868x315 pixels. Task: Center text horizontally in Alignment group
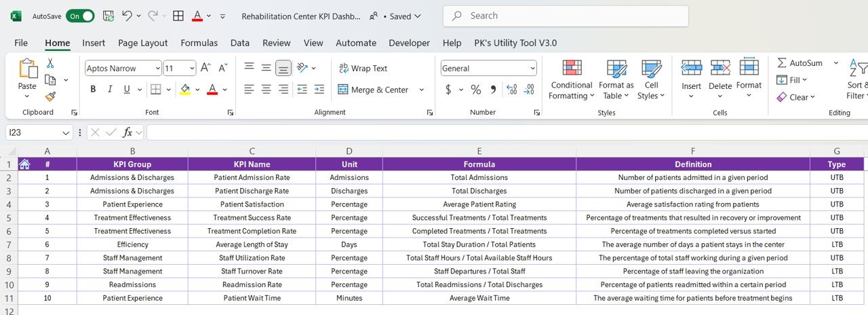tap(267, 90)
